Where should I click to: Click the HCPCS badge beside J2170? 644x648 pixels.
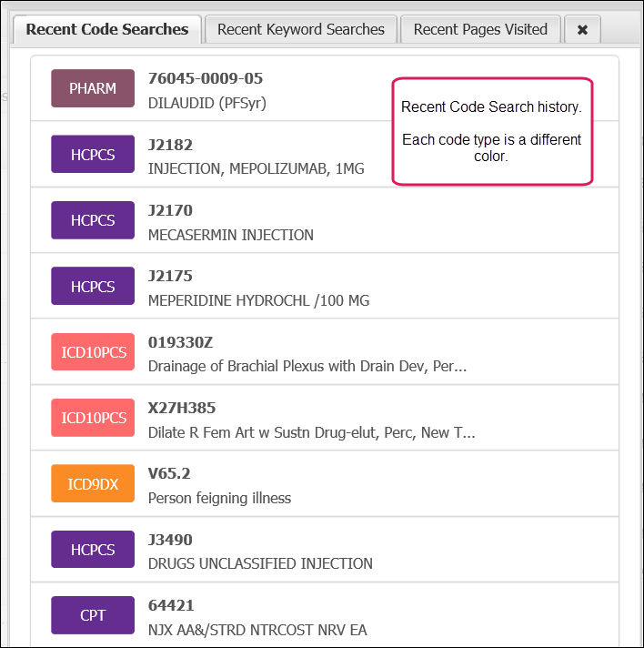point(93,220)
